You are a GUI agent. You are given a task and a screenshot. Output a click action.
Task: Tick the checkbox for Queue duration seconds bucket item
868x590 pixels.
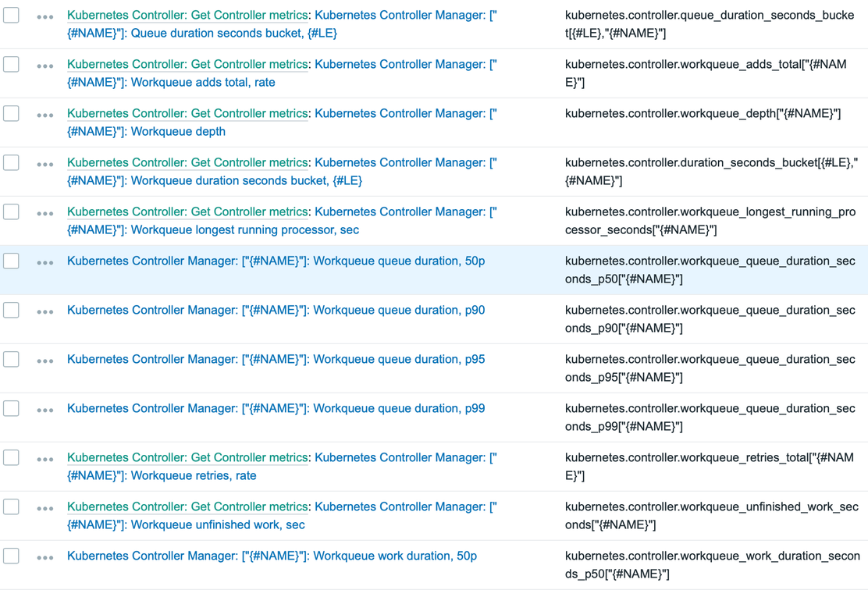[11, 16]
